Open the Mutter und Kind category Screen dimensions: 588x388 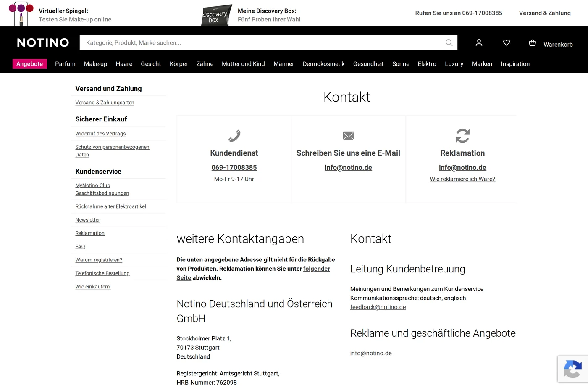tap(243, 64)
